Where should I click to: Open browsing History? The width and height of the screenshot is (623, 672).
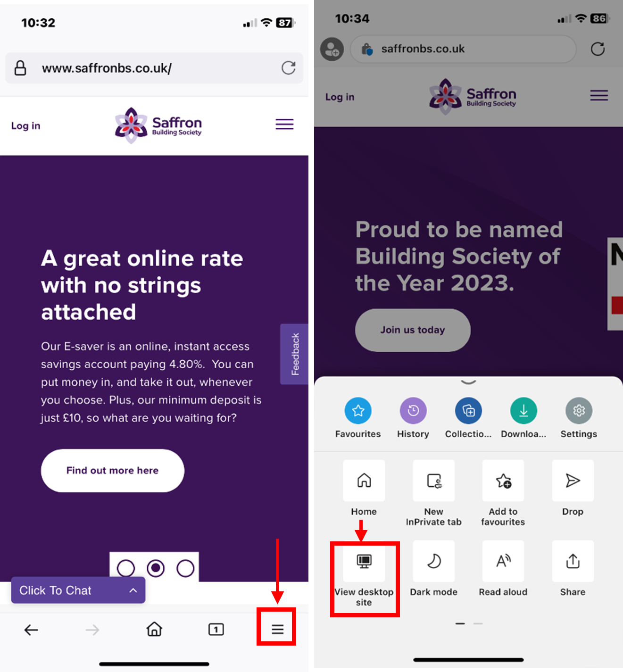click(x=413, y=411)
